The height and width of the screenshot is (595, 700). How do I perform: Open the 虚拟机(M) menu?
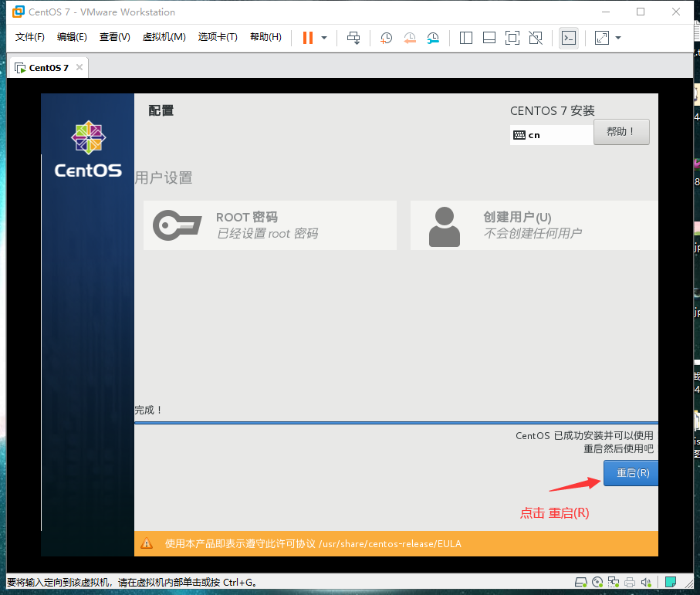click(164, 37)
